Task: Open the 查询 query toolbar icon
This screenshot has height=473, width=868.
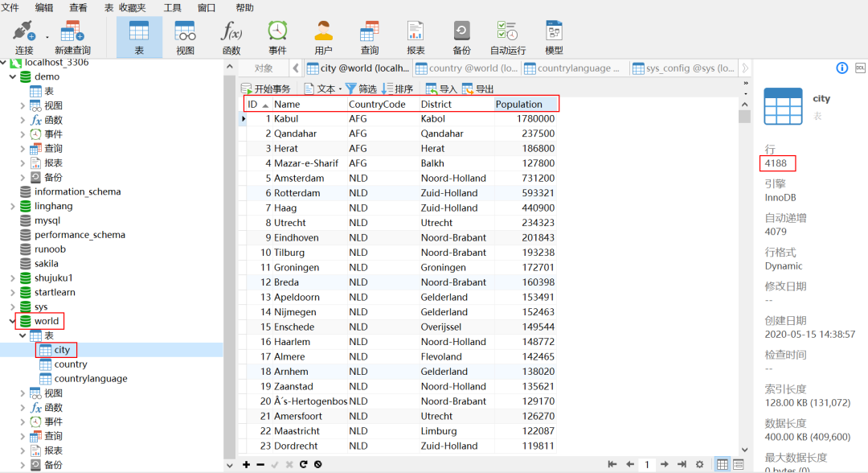Action: point(369,38)
